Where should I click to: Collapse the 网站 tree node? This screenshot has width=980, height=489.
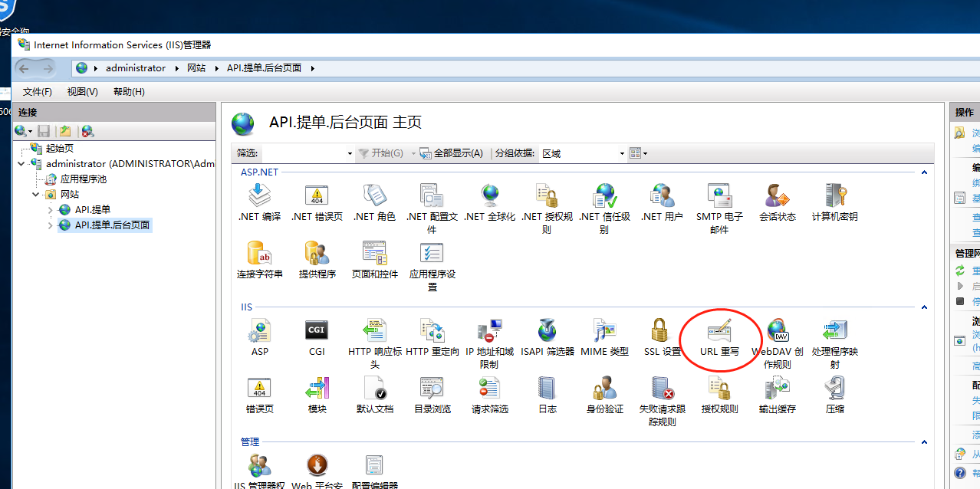(x=35, y=195)
